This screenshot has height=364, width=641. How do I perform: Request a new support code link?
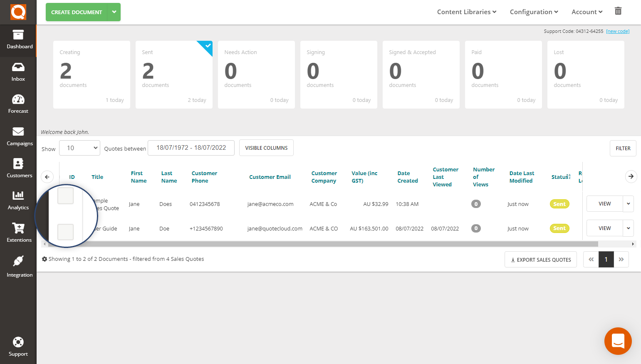point(618,31)
